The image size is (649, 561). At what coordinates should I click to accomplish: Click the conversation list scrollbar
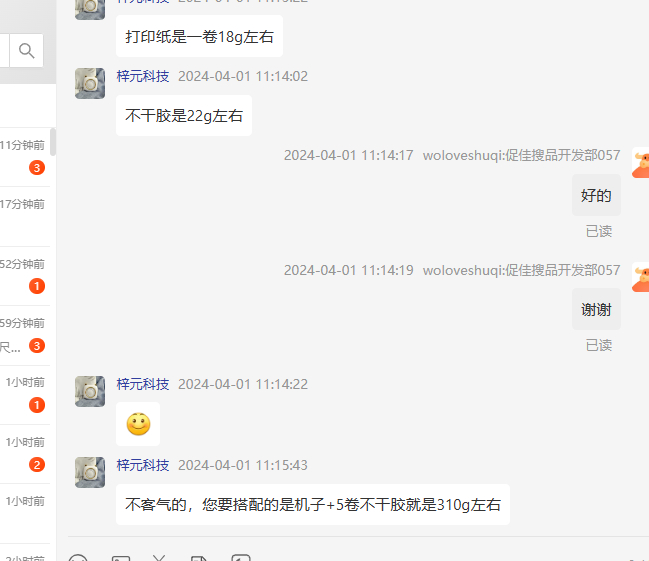[x=53, y=142]
